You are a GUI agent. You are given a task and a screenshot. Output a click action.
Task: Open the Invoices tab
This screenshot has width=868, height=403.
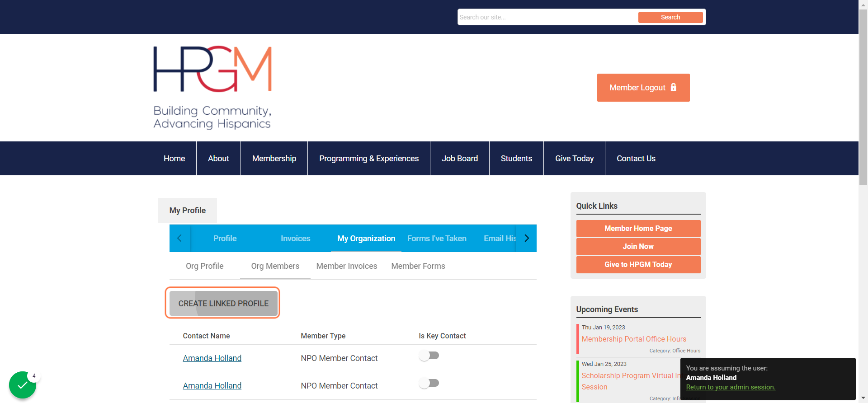click(295, 238)
